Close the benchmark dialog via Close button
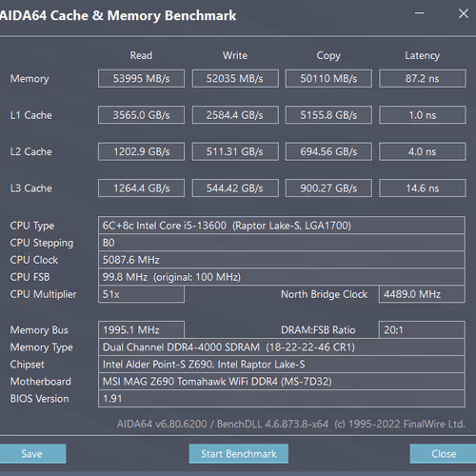 pyautogui.click(x=443, y=453)
